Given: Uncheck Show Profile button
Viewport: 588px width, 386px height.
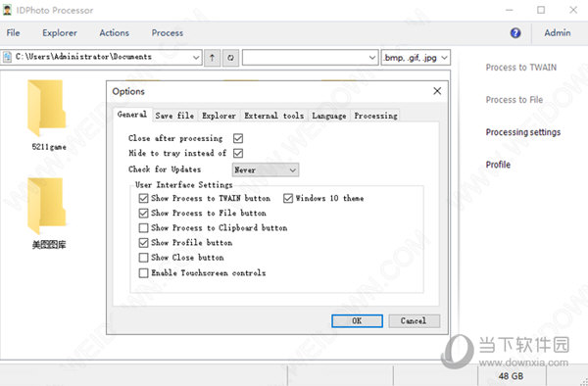Looking at the screenshot, I should coord(143,242).
